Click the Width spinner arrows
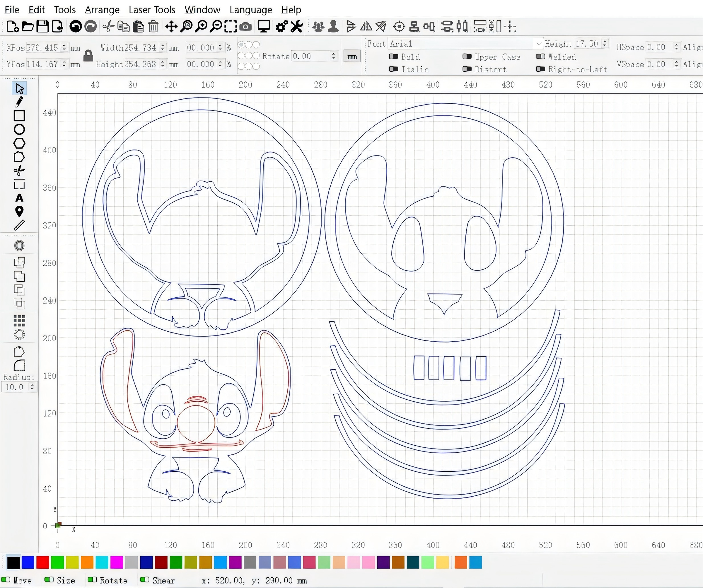 (x=162, y=47)
